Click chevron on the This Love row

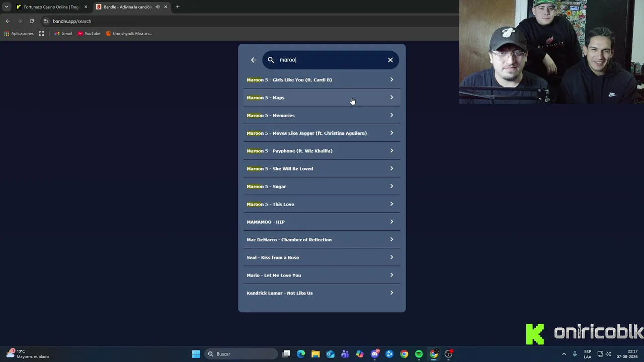(391, 204)
